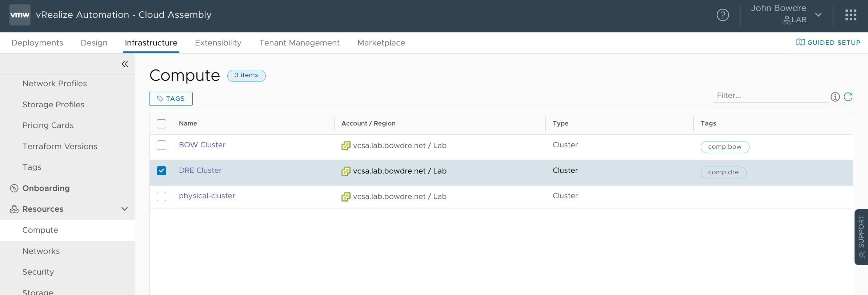This screenshot has height=295, width=868.
Task: Uncheck the DRE Cluster row checkbox
Action: point(161,171)
